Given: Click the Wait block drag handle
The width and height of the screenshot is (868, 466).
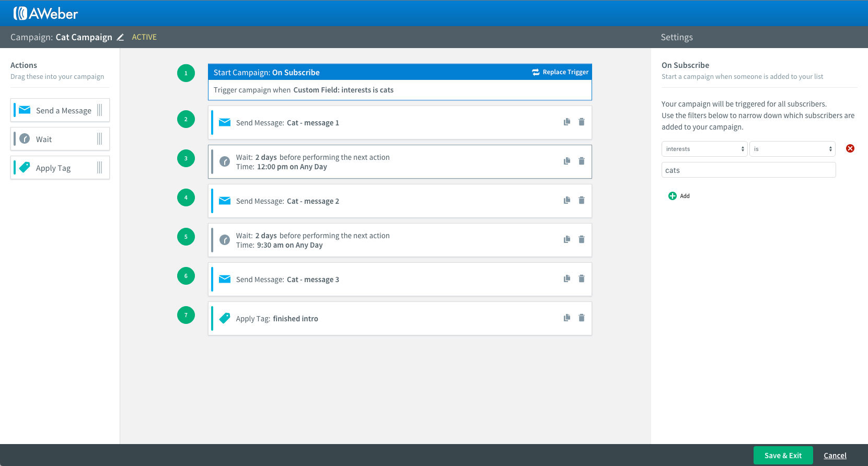Looking at the screenshot, I should (x=99, y=139).
